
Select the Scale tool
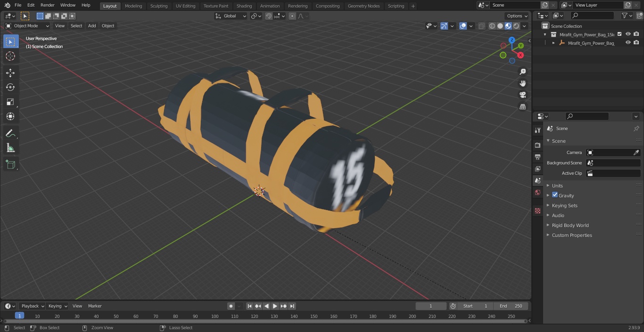10,102
